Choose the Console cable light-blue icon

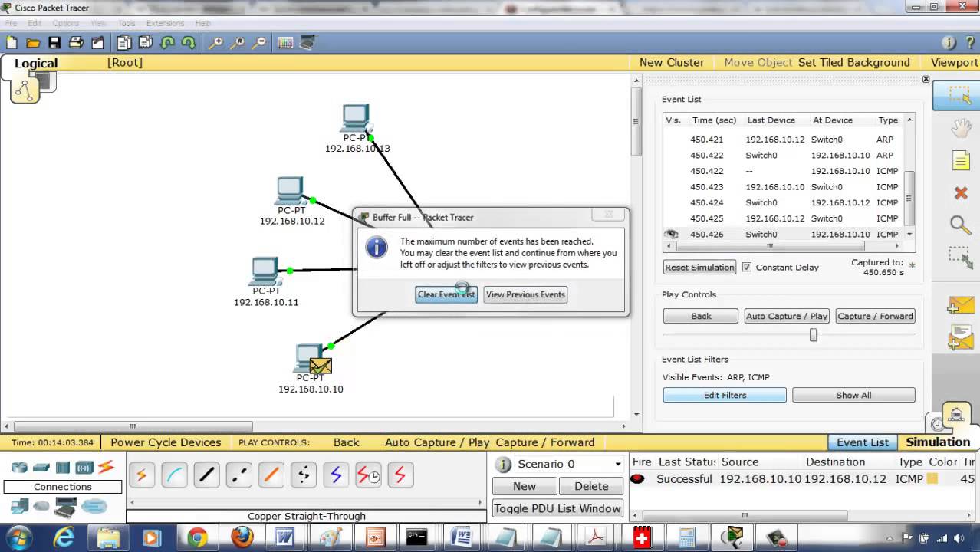click(174, 475)
